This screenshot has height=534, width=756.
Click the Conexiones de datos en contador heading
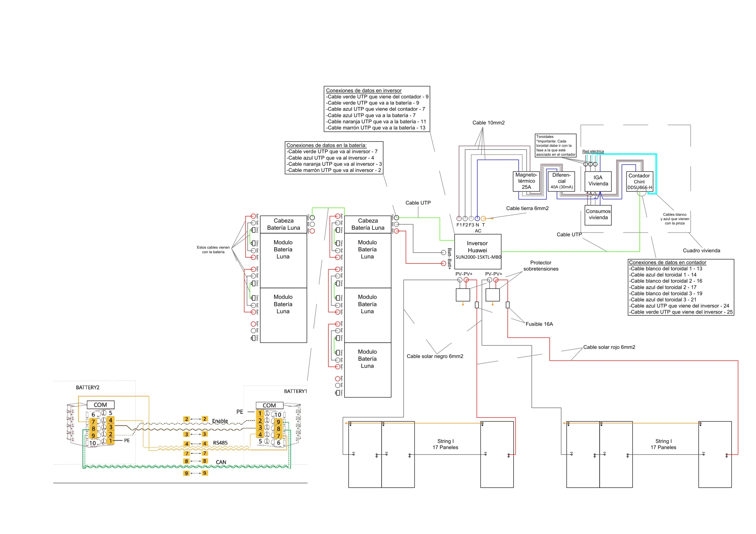[x=667, y=263]
